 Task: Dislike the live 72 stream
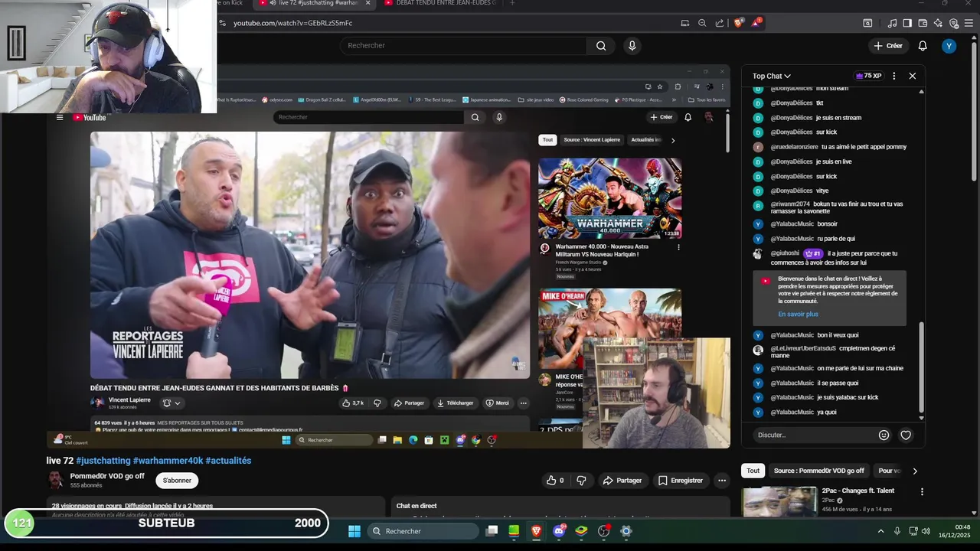pyautogui.click(x=581, y=481)
